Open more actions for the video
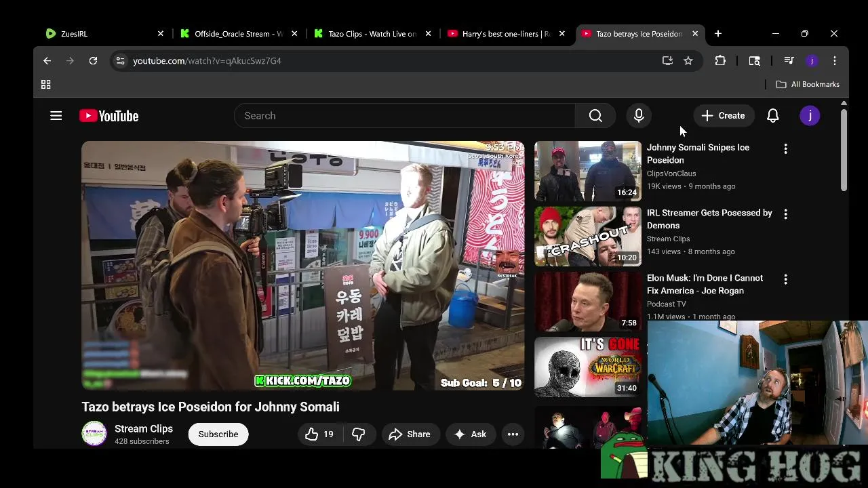 [513, 434]
